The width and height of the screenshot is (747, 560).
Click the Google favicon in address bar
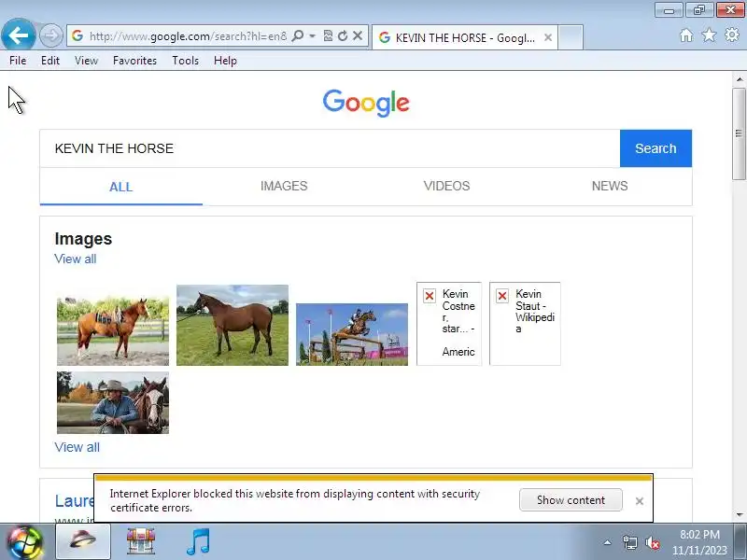coord(78,35)
